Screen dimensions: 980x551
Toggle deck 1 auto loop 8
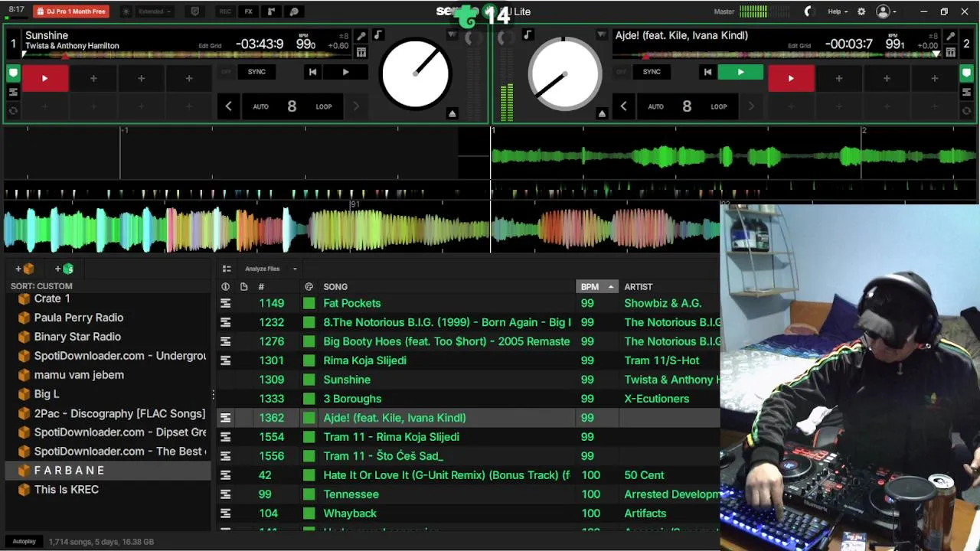(x=292, y=106)
